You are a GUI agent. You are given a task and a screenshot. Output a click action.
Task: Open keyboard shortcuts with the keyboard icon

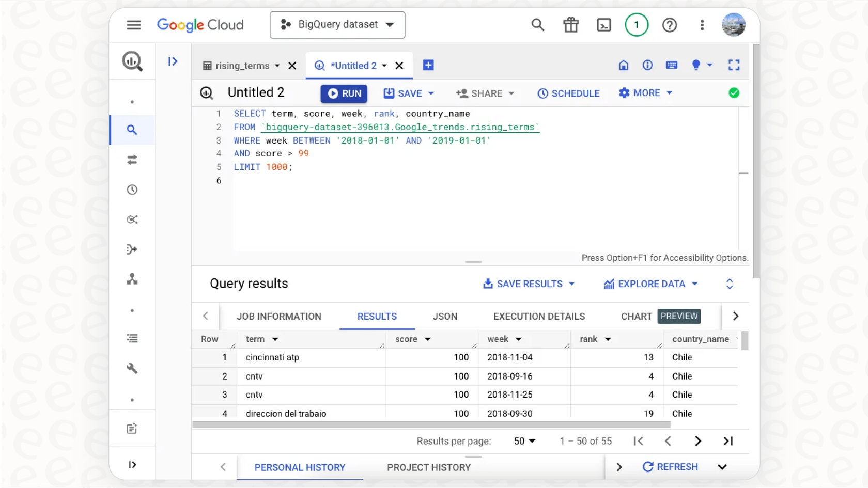coord(671,65)
